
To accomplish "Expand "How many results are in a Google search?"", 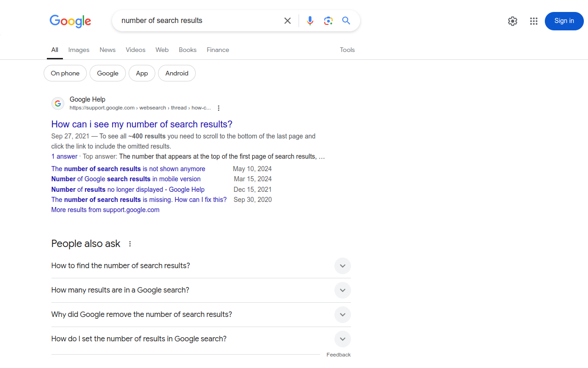I will [201, 290].
